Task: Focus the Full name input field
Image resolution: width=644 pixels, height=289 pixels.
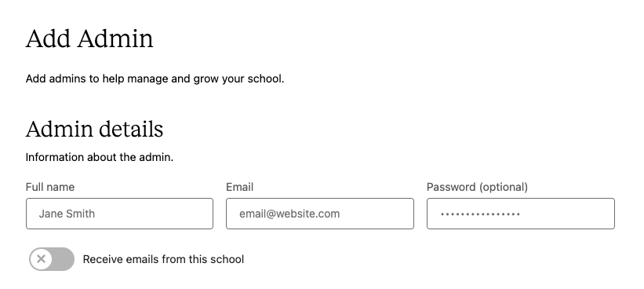Action: pos(119,214)
